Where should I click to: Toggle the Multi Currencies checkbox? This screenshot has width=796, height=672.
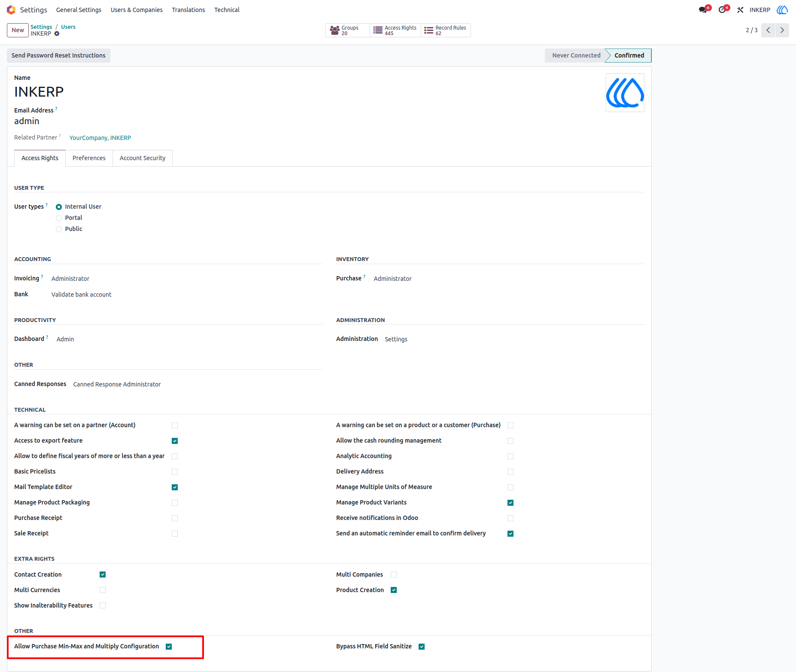click(103, 590)
